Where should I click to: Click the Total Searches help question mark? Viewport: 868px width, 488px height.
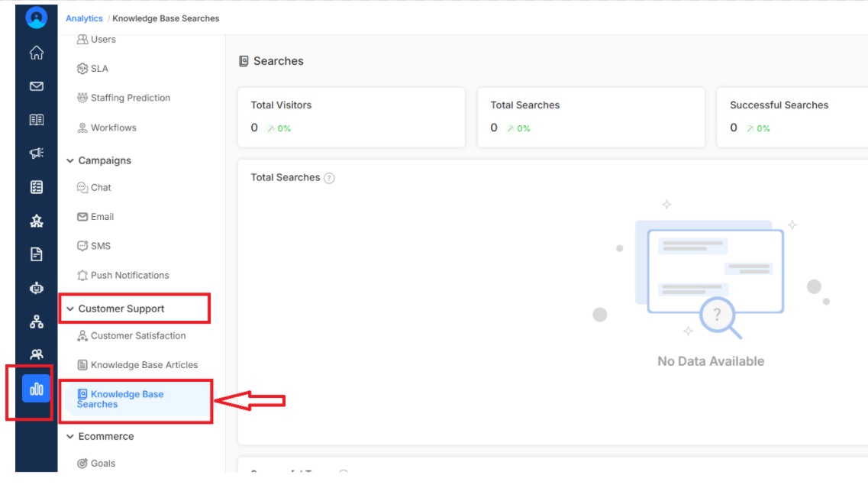coord(329,178)
